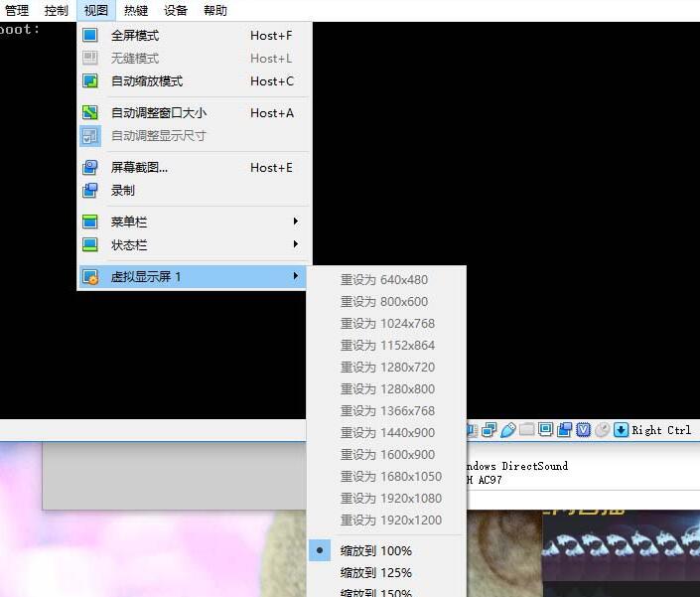Choose 重设为 1280x720
The image size is (700, 597).
(x=386, y=368)
